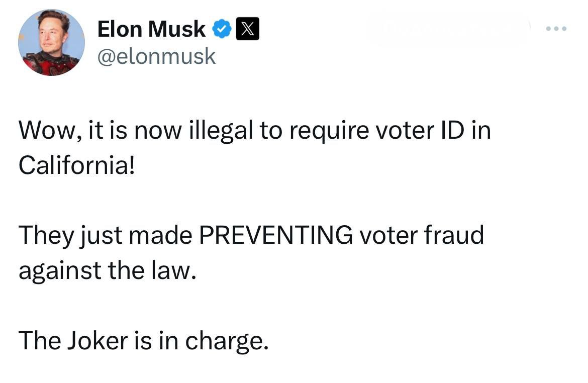Click the word "Joker" in the last line
Viewport: 588px width, 383px height.
coord(97,341)
